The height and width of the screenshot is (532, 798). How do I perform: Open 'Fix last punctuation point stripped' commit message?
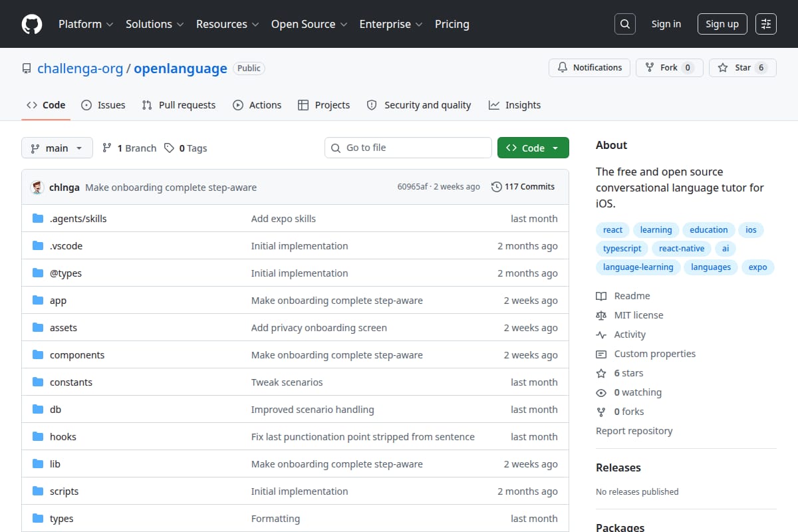[x=363, y=437]
